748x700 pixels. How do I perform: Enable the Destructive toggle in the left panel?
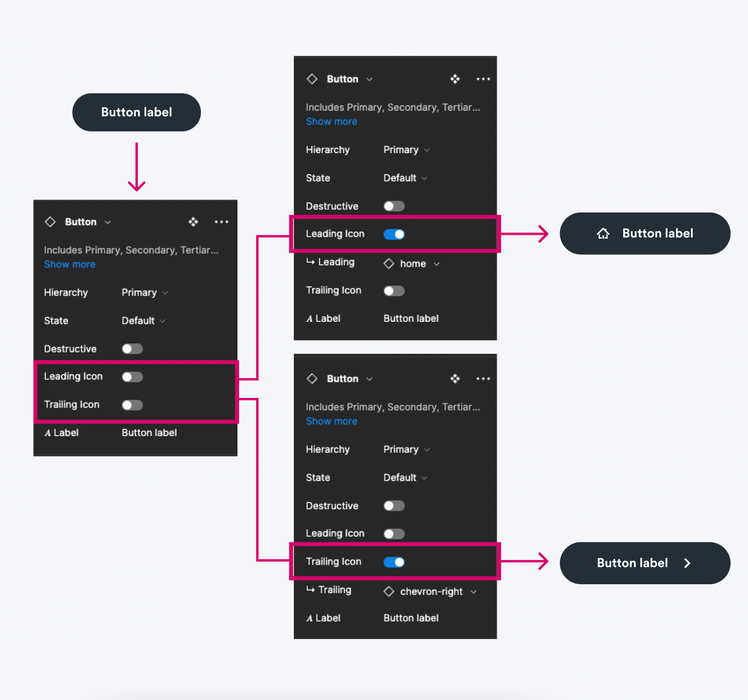(x=132, y=348)
